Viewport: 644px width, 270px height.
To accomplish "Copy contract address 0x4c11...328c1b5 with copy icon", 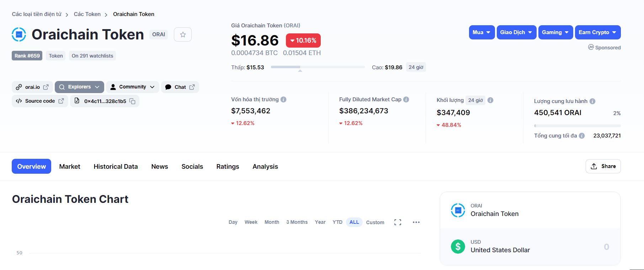I will (132, 101).
